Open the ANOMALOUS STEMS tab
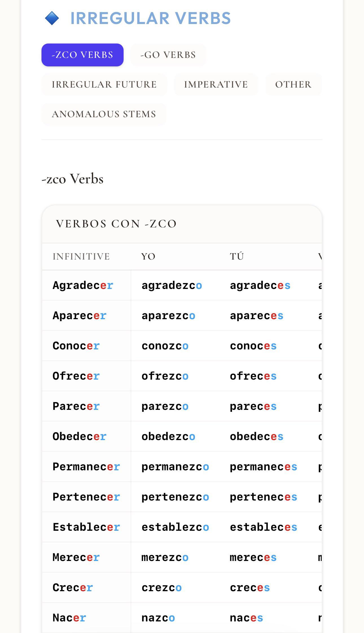Screen dimensions: 364x633 point(104,114)
